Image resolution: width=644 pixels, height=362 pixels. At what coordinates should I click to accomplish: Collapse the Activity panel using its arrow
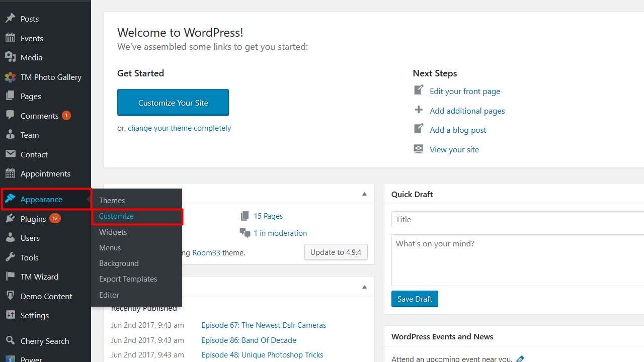click(365, 287)
